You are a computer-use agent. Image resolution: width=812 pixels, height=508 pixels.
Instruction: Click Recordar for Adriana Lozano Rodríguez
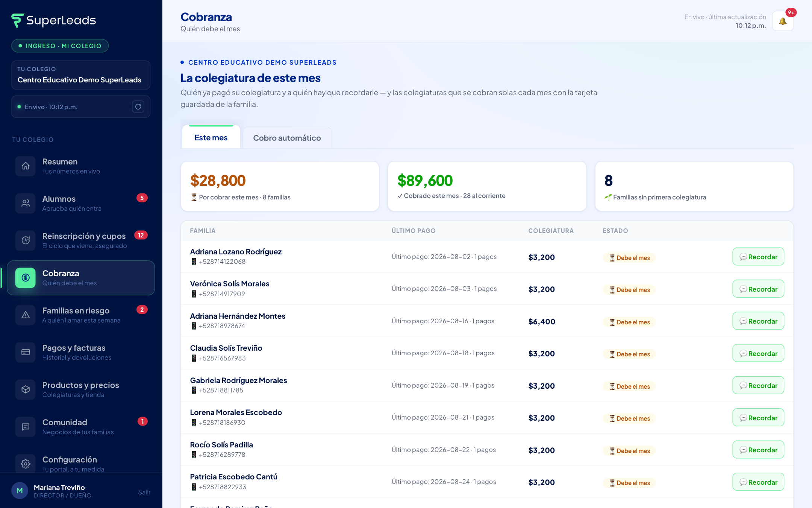coord(758,257)
